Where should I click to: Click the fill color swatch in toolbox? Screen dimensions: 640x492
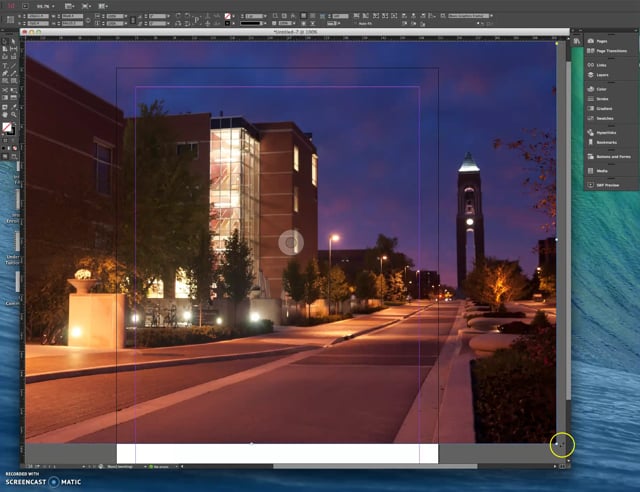[7, 127]
